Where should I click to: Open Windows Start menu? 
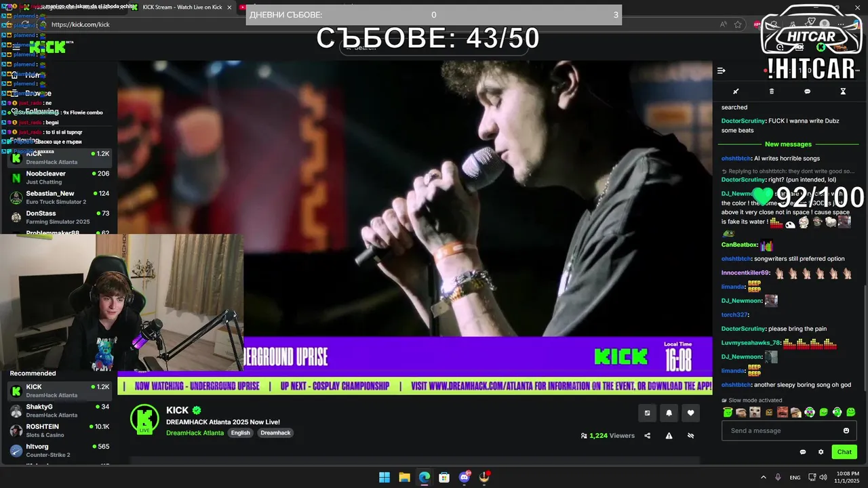pos(384,477)
